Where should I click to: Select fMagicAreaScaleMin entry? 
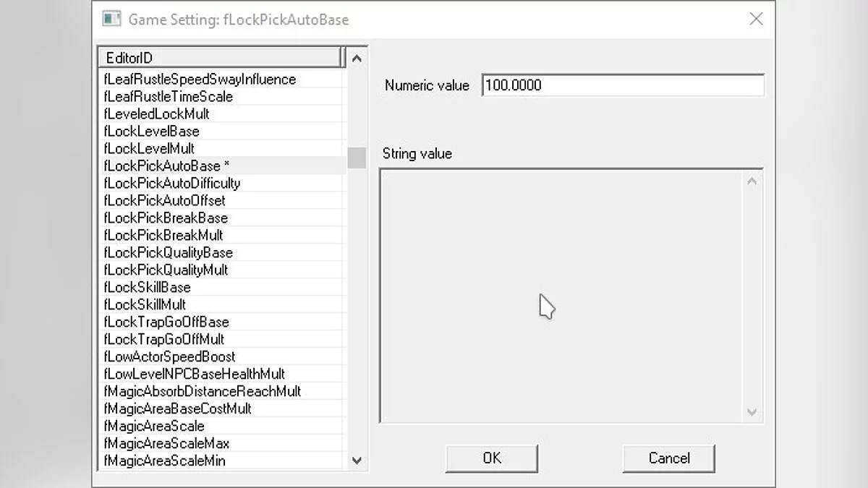(164, 461)
